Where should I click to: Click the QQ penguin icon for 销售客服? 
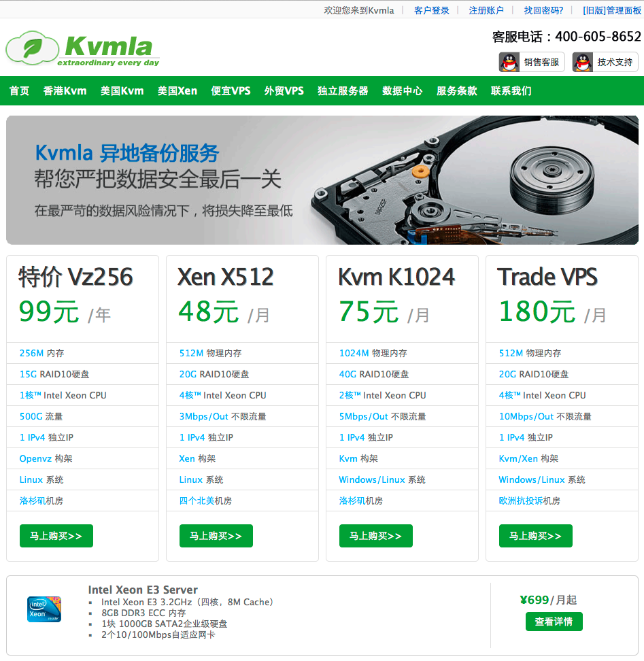click(x=509, y=63)
